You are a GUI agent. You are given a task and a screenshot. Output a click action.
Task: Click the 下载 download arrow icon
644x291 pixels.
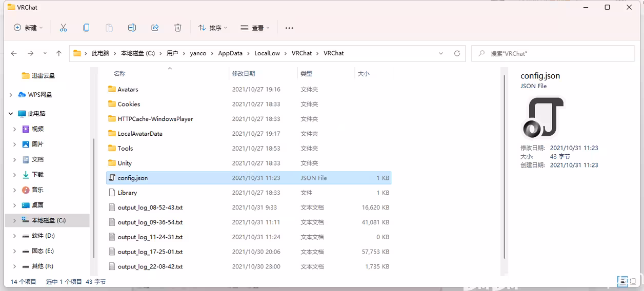click(x=26, y=175)
